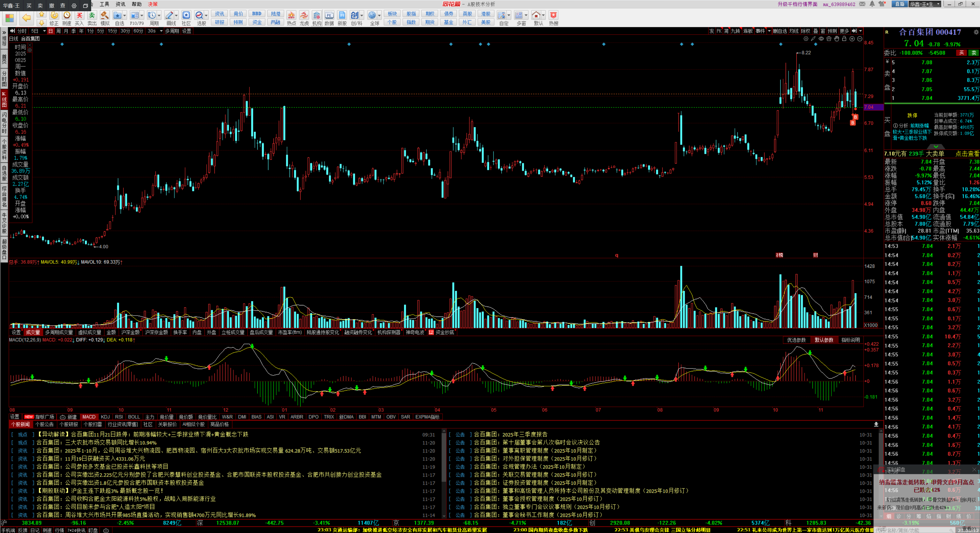The image size is (980, 533).
Task: Expand the 5日 period dropdown
Action: [44, 31]
